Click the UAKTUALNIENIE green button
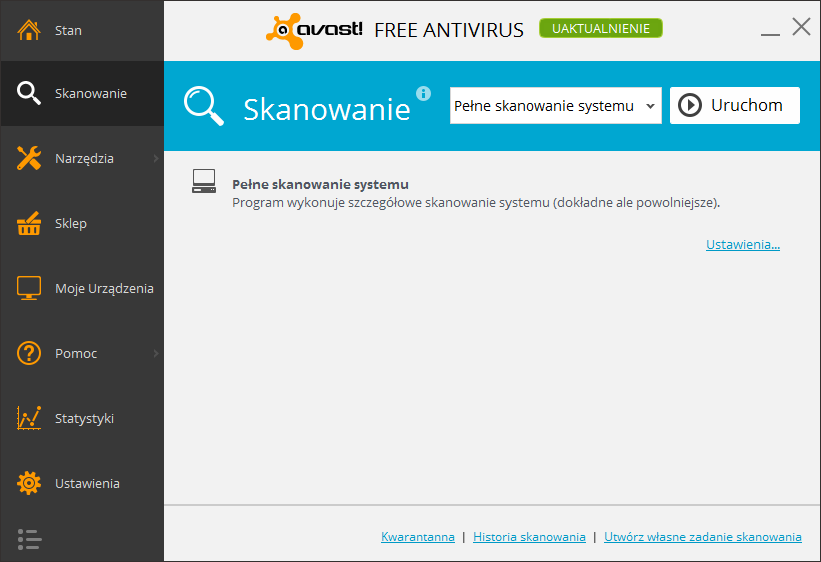The image size is (821, 562). coord(601,28)
